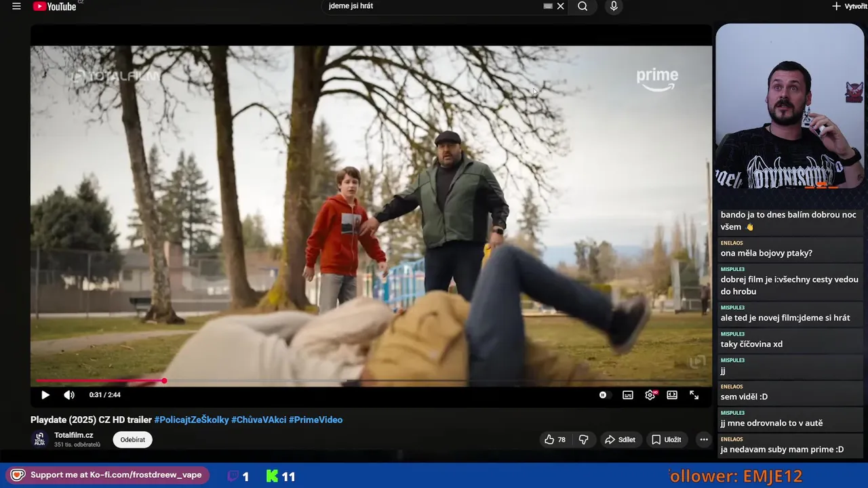
Task: Click chat message 'dobrej film je i:všechny cesty vedou do hrobu'
Action: coord(789,285)
